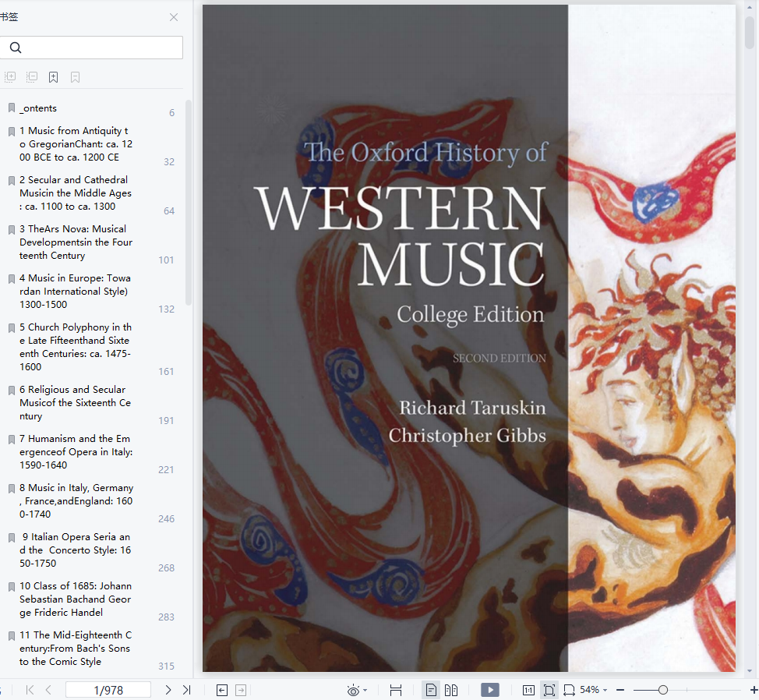
Task: Expand all bookmarks icon
Action: 10,77
